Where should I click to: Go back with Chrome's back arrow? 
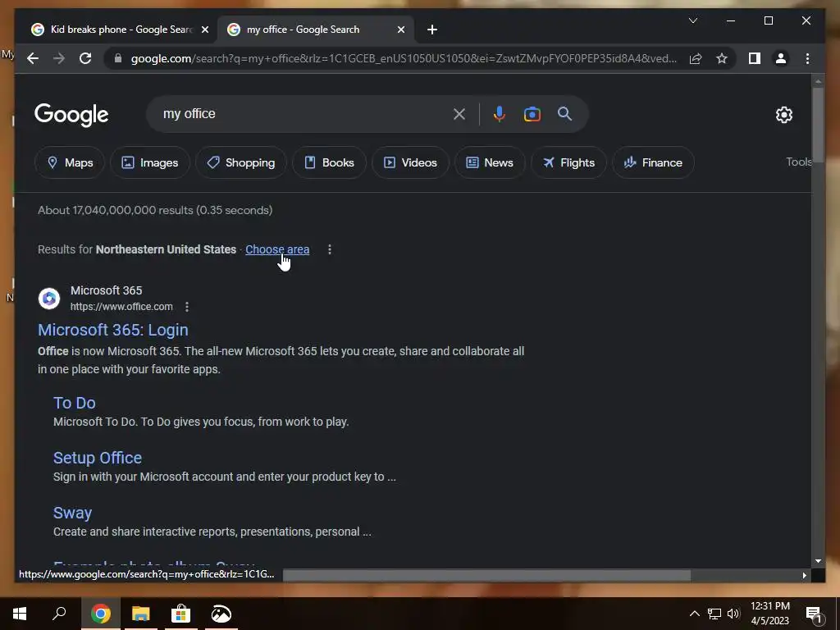(x=33, y=58)
